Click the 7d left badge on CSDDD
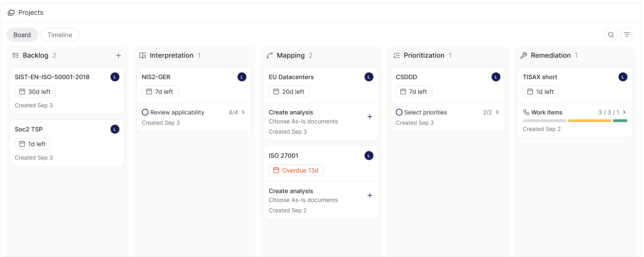644x257 pixels. [x=414, y=92]
